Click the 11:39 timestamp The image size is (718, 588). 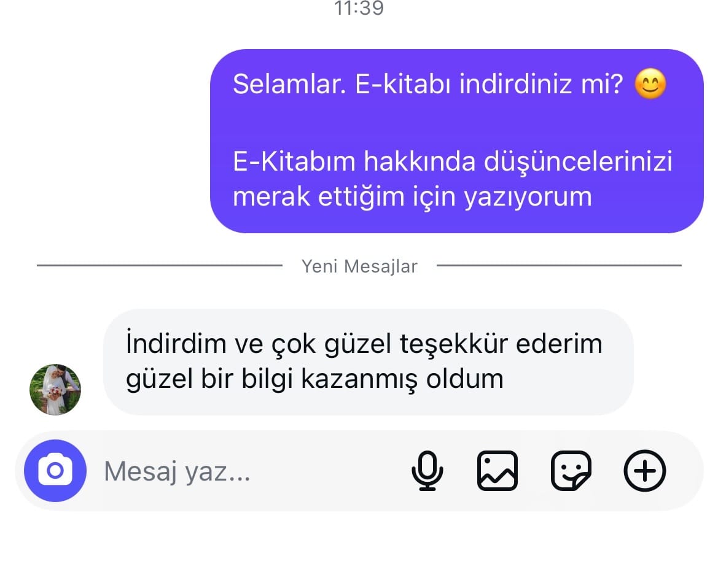(359, 8)
